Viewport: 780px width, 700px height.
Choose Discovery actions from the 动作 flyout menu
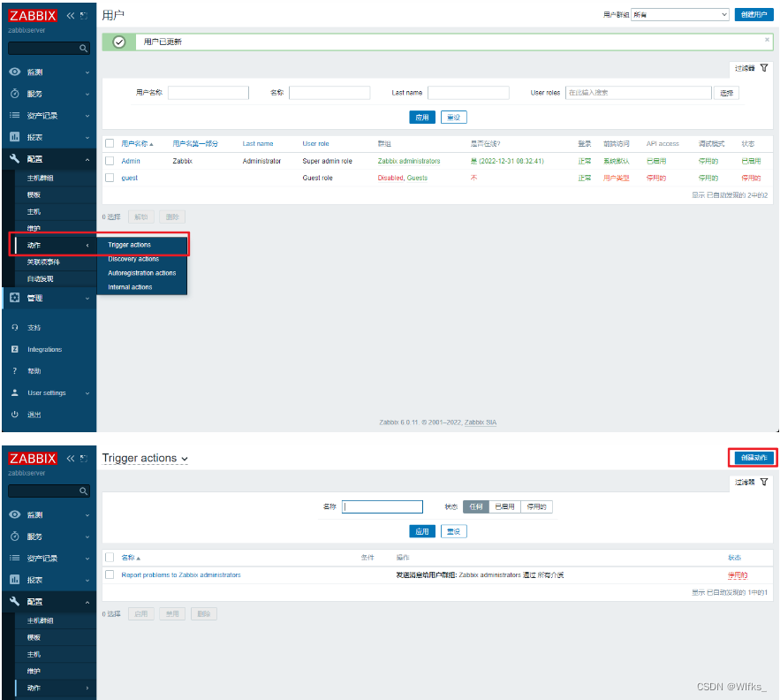click(x=133, y=259)
